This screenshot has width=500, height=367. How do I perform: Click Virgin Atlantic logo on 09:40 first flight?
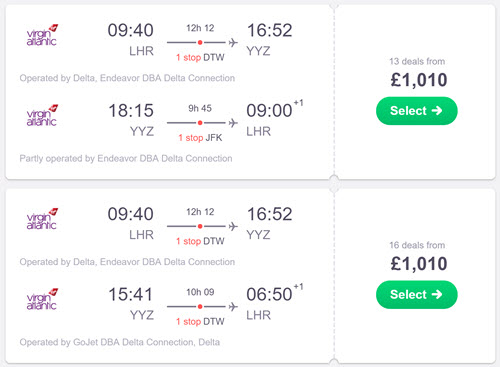click(x=42, y=35)
